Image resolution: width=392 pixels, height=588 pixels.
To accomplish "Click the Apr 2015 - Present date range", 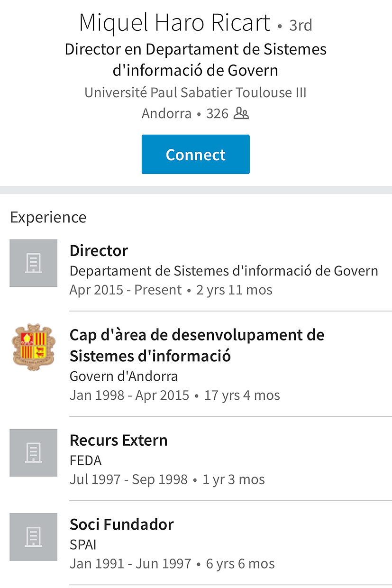I will point(126,290).
